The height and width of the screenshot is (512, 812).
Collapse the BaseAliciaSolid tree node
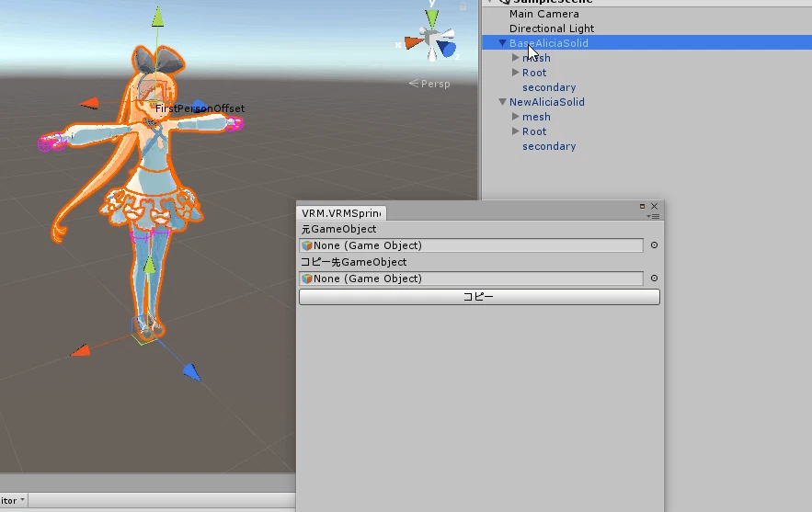502,43
